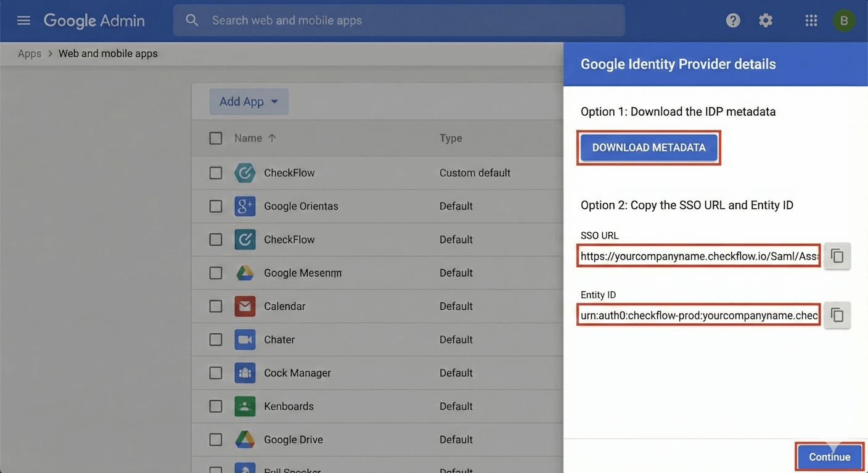The width and height of the screenshot is (868, 473).
Task: Check the CheckFlow Custom default checkbox
Action: (215, 172)
